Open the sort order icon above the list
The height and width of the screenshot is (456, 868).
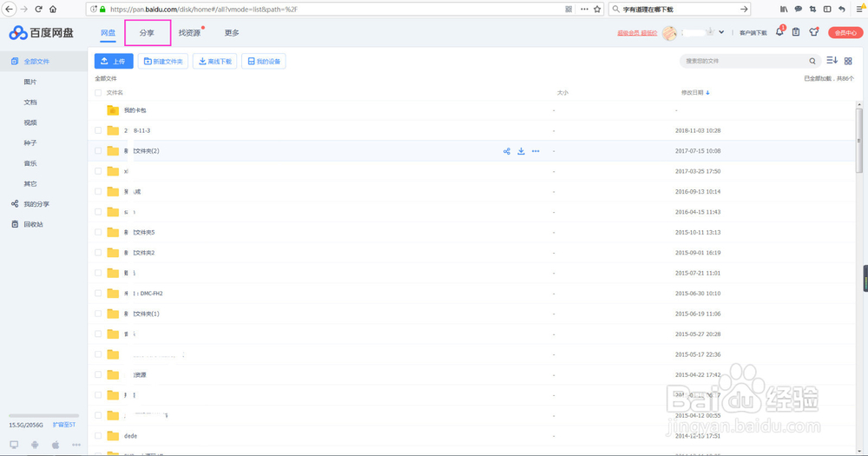coord(832,61)
